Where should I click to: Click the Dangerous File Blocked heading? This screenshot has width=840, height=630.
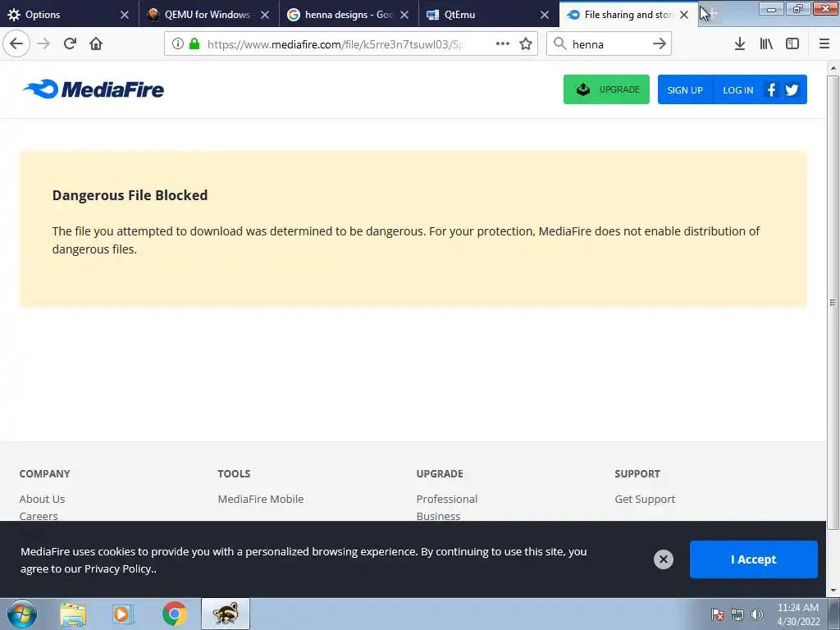[x=130, y=195]
